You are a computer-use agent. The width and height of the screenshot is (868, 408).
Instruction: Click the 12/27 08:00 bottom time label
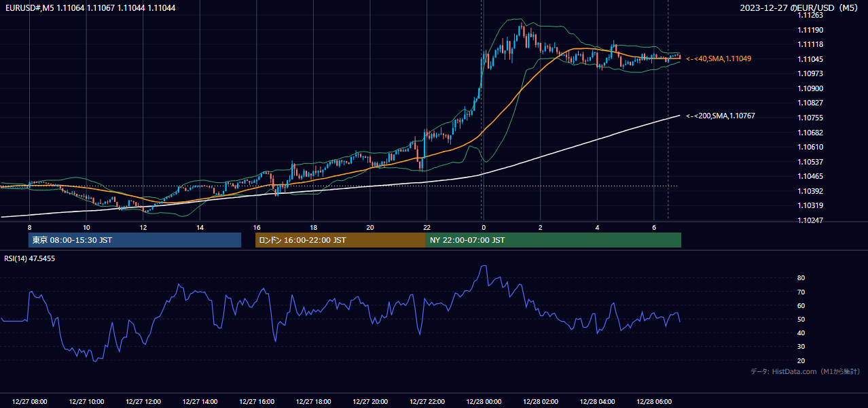[x=29, y=402]
